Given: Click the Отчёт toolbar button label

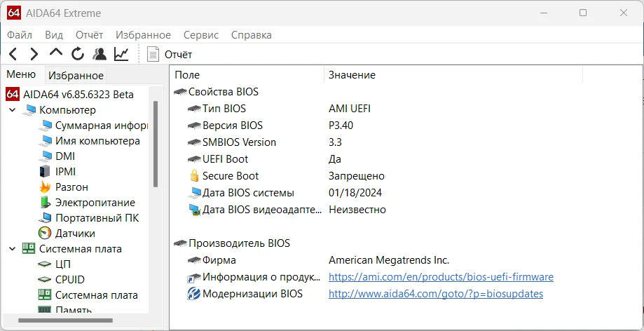Looking at the screenshot, I should (x=178, y=54).
